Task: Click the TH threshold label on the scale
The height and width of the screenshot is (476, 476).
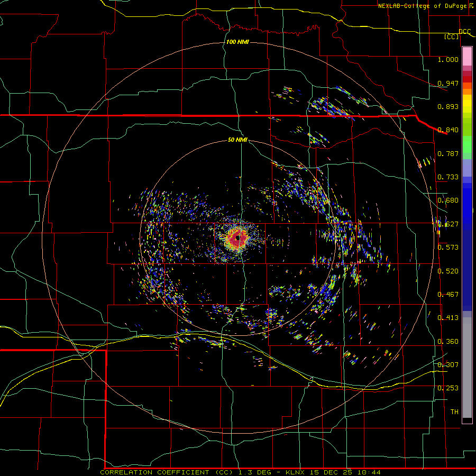Action: click(x=454, y=412)
